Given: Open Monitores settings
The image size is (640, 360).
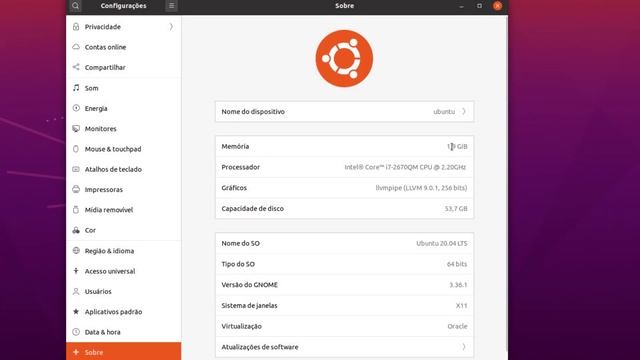Looking at the screenshot, I should point(124,129).
